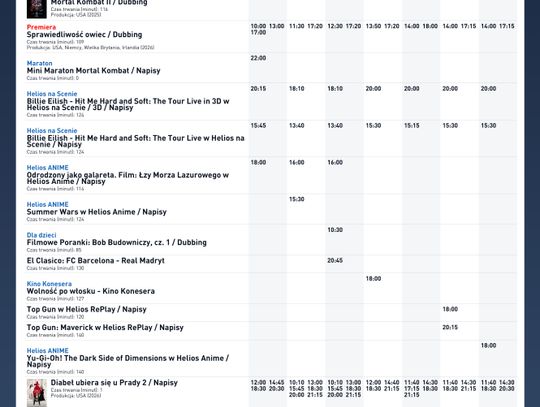Select 15:30 Summer Wars showing

297,199
